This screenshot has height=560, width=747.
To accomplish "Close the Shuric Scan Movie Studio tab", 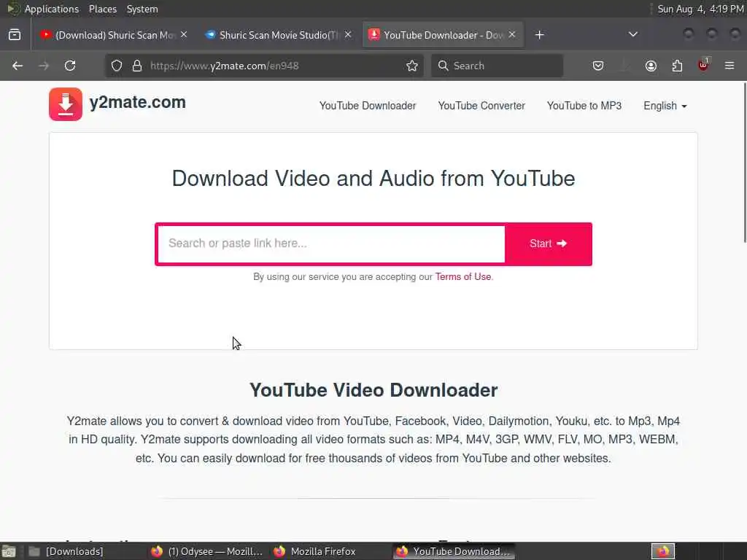I will (348, 35).
